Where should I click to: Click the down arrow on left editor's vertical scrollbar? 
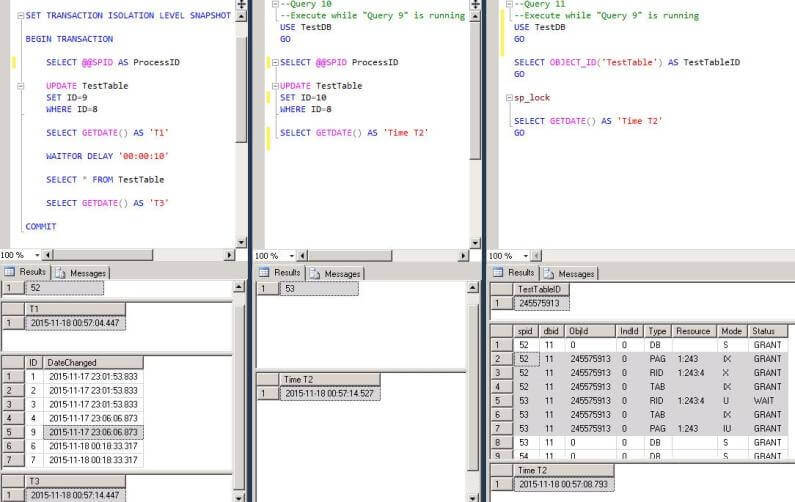click(240, 241)
